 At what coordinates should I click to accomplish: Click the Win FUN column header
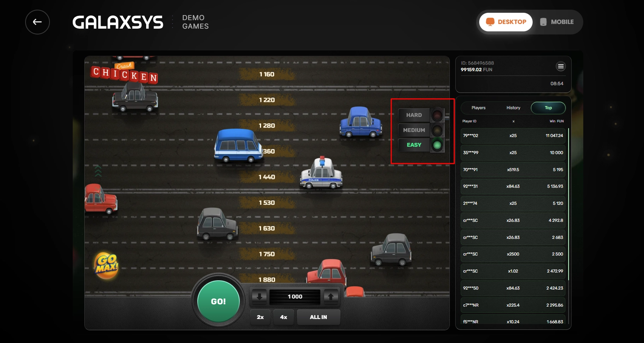tap(557, 121)
